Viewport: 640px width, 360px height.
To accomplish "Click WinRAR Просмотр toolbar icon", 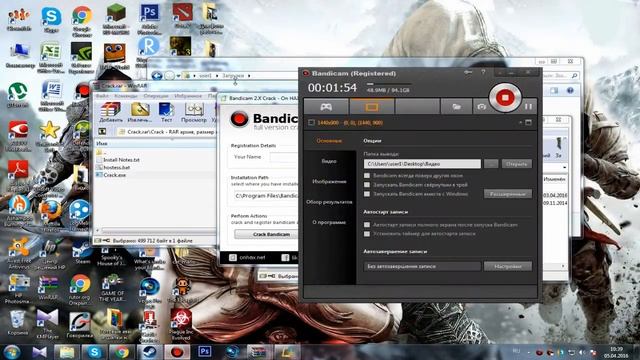I will (193, 112).
